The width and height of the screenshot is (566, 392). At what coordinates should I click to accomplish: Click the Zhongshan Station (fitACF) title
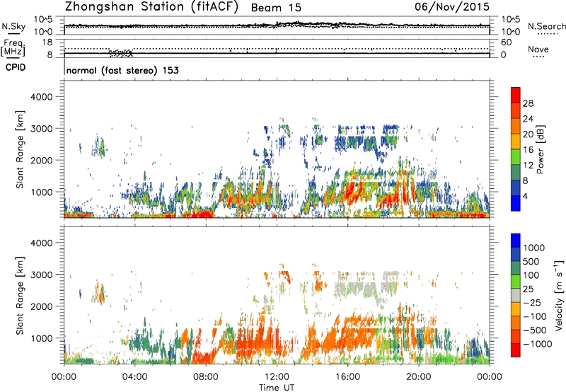tap(152, 7)
